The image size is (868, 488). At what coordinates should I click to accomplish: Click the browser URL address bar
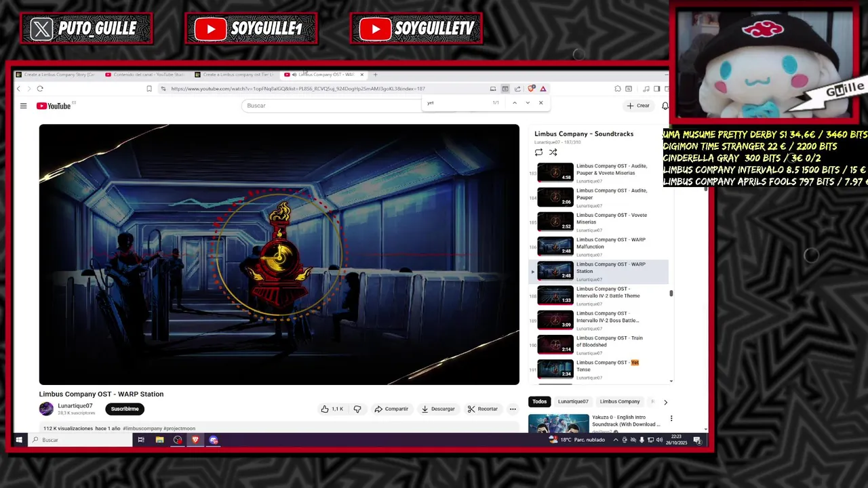pos(325,89)
